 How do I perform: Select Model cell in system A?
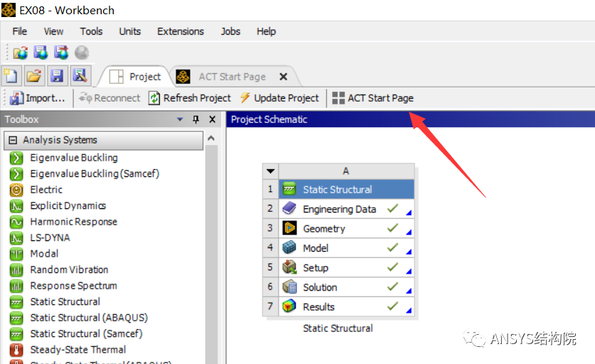(346, 248)
